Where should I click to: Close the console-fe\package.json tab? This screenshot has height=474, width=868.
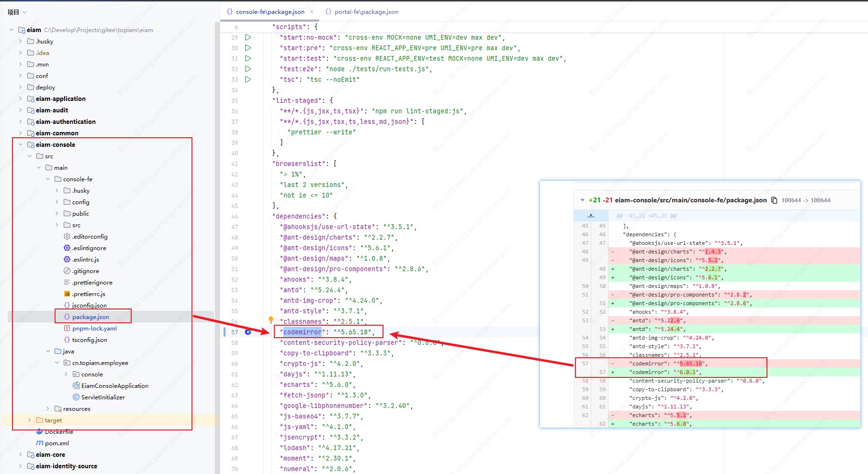pyautogui.click(x=312, y=11)
